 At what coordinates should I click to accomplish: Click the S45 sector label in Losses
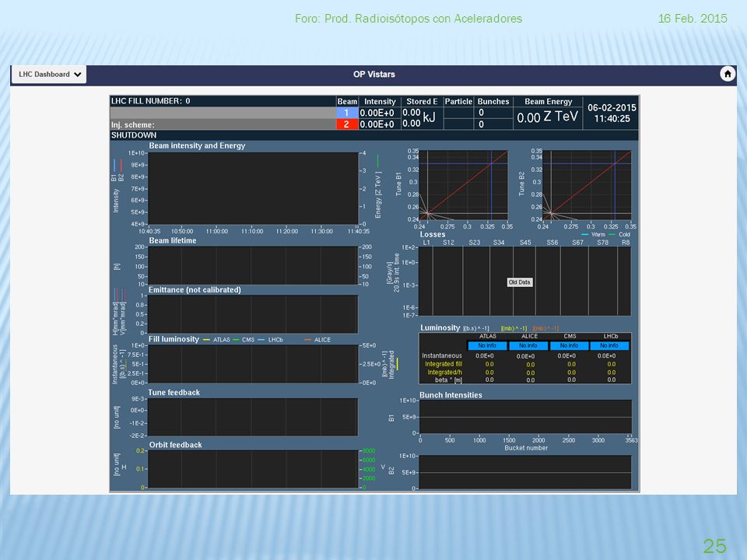pyautogui.click(x=525, y=243)
